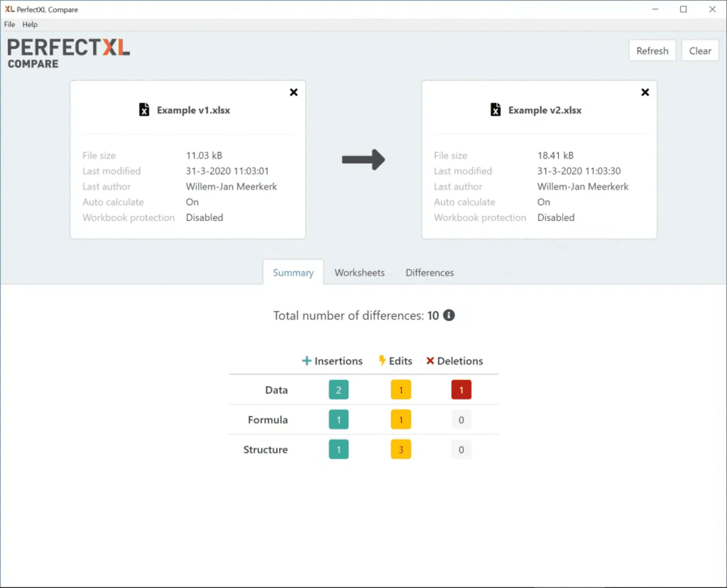Switch to the Summary tab
727x588 pixels.
coord(293,272)
